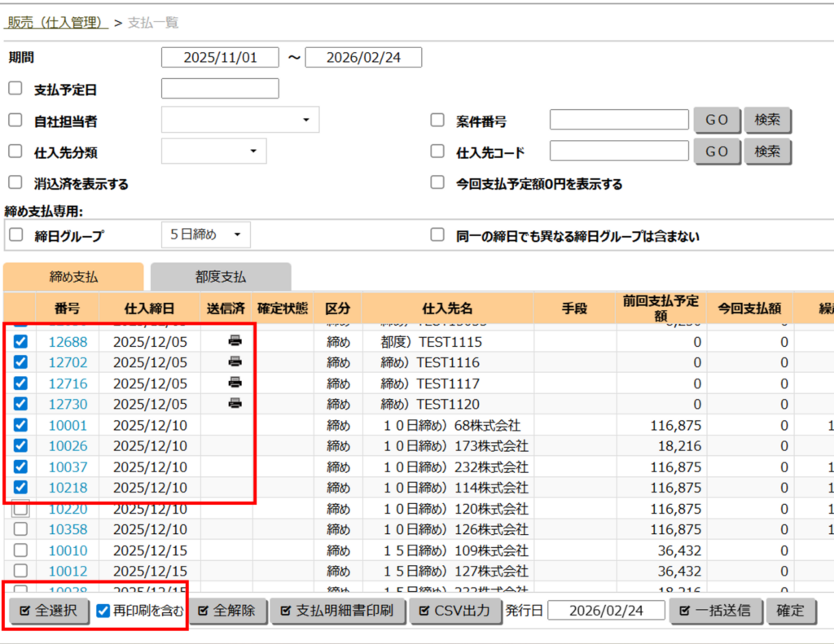Expand the 仕入先分類 dropdown
This screenshot has width=834, height=644.
(x=213, y=151)
